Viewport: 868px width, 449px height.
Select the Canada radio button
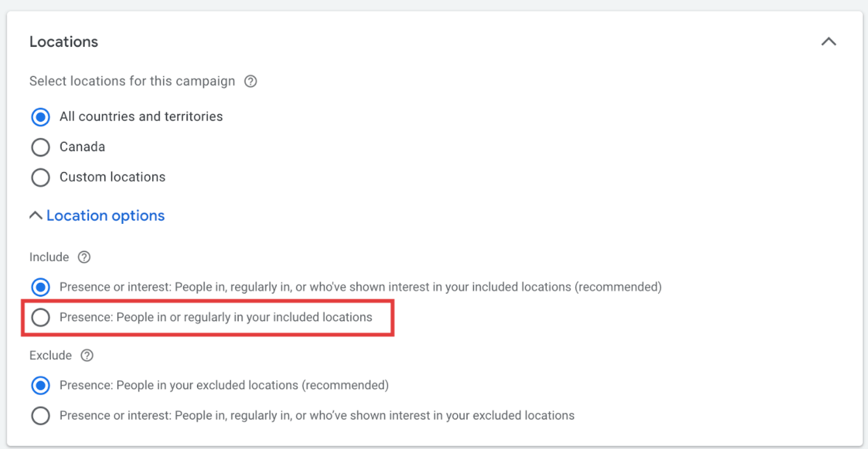tap(40, 147)
